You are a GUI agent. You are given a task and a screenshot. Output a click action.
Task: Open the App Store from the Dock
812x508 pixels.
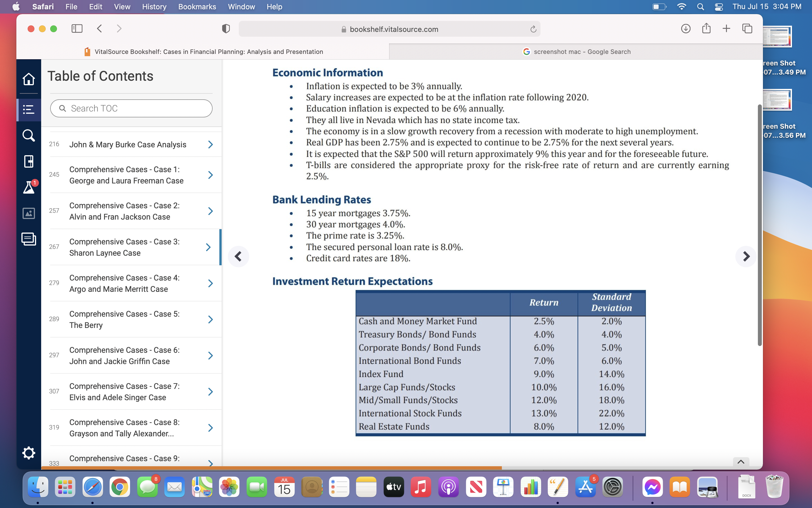pos(586,487)
